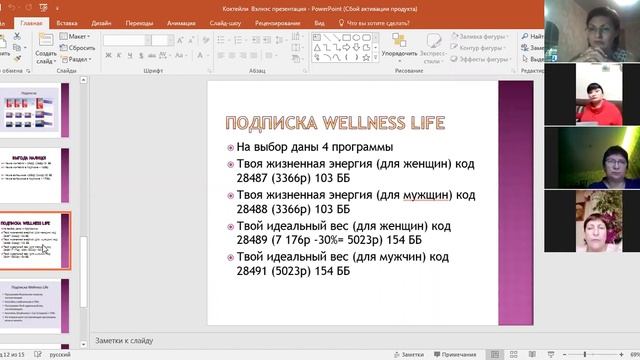This screenshot has width=640, height=360.
Task: Click the Copy icon in clipboard group
Action: [x=17, y=48]
